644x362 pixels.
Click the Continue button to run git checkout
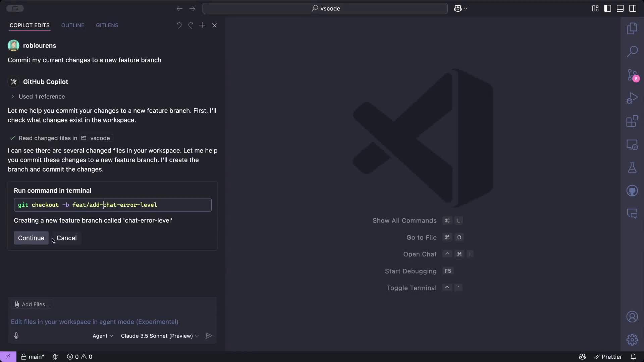tap(31, 238)
